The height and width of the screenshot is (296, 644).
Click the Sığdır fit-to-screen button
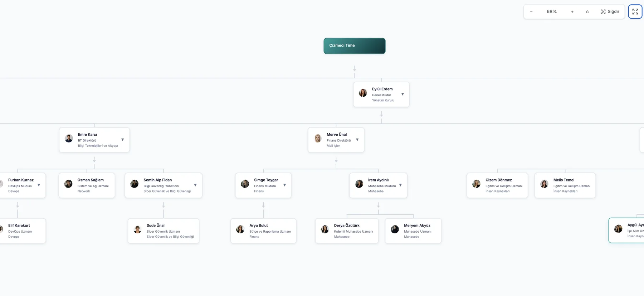(x=610, y=12)
